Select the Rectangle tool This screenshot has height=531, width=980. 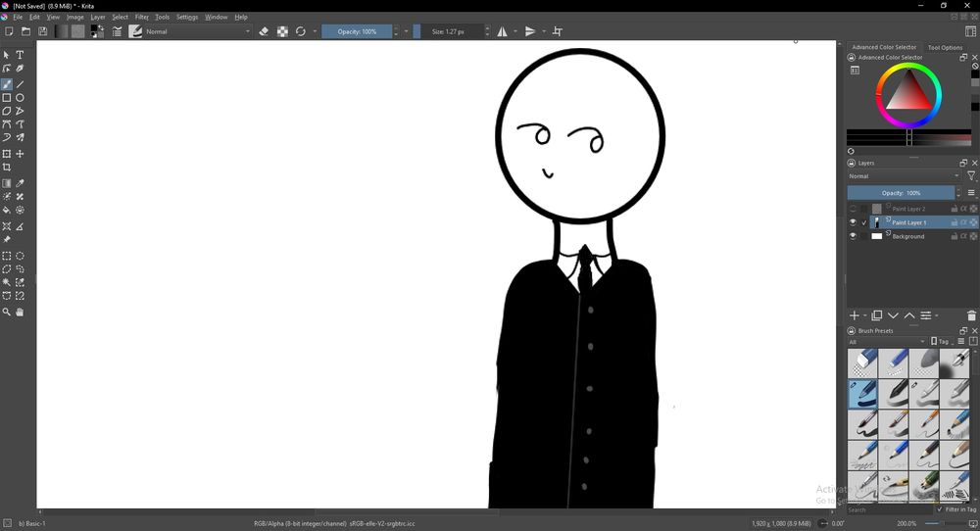click(7, 97)
